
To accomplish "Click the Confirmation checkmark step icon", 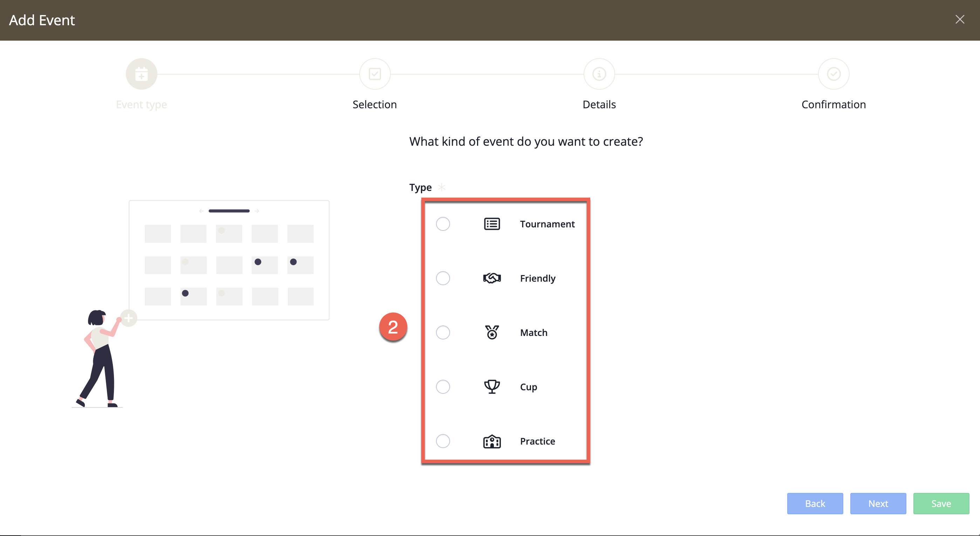I will point(833,74).
